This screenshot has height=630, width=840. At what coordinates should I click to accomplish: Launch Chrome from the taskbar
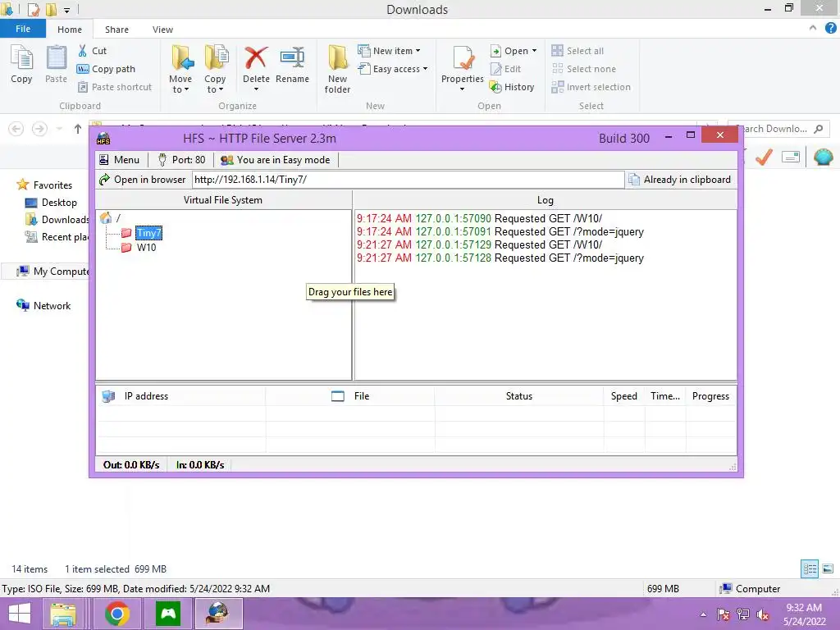[x=116, y=614]
